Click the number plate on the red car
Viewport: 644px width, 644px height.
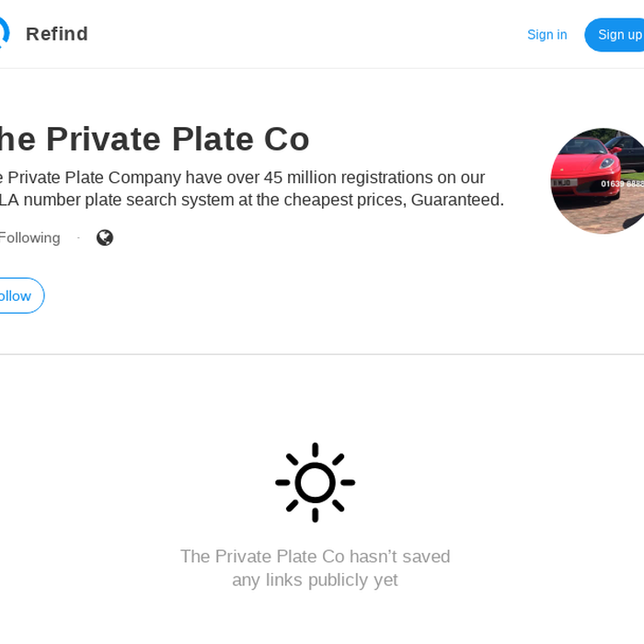click(x=565, y=183)
